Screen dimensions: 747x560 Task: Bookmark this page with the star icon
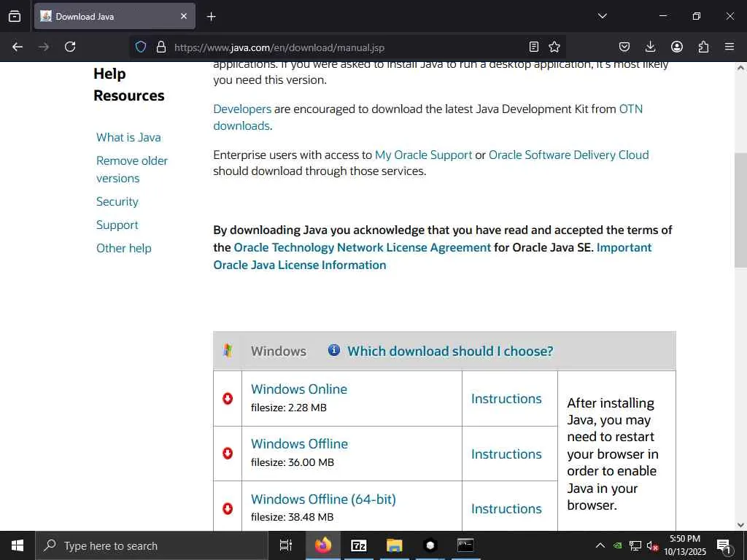[x=554, y=47]
